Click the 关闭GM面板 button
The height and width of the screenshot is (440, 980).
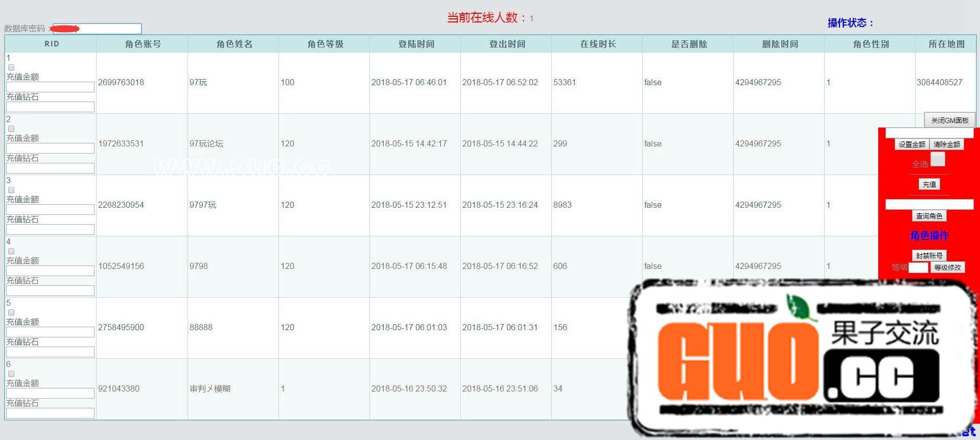949,120
